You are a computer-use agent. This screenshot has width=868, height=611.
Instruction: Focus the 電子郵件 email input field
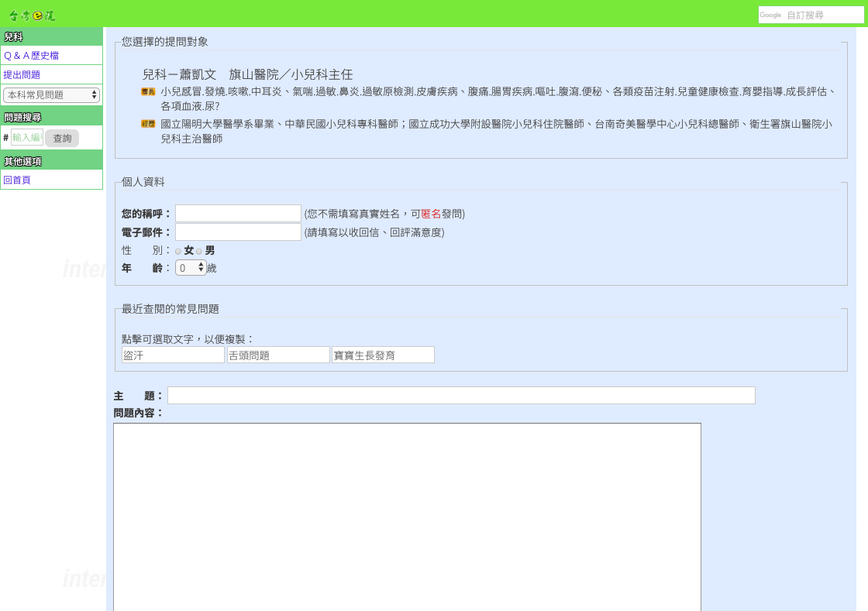click(238, 232)
